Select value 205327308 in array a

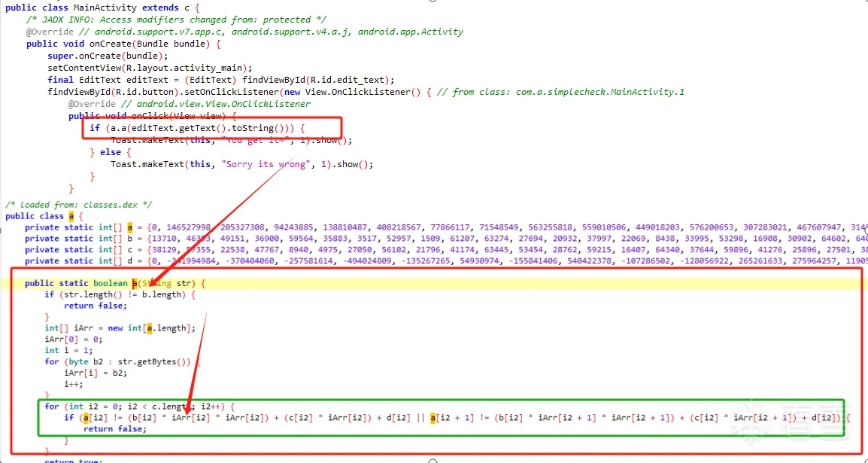(x=242, y=227)
